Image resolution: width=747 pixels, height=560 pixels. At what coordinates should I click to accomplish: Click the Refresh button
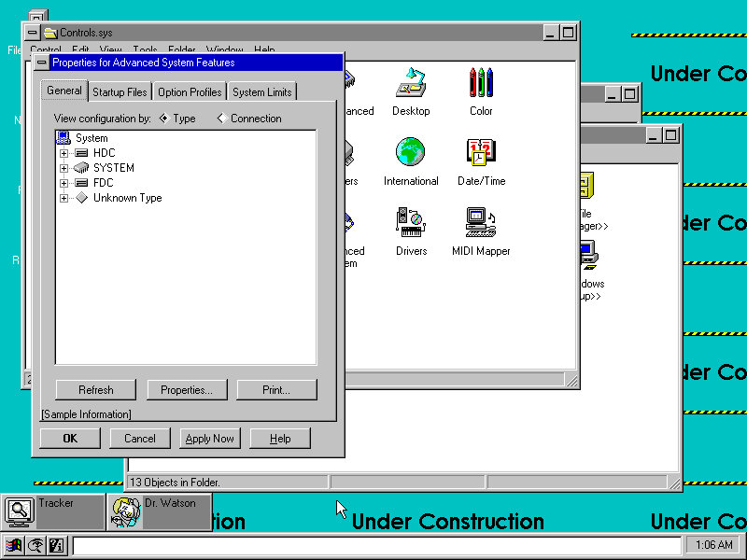point(96,390)
